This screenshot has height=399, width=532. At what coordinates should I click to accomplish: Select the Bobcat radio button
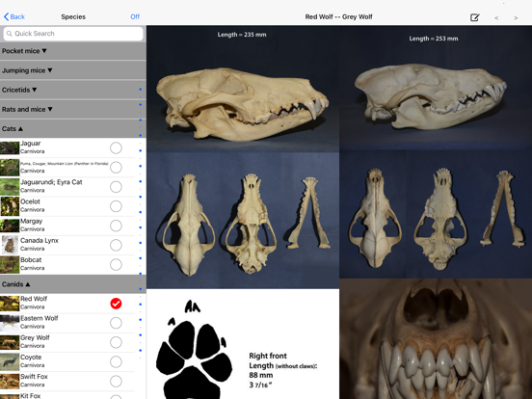116,265
